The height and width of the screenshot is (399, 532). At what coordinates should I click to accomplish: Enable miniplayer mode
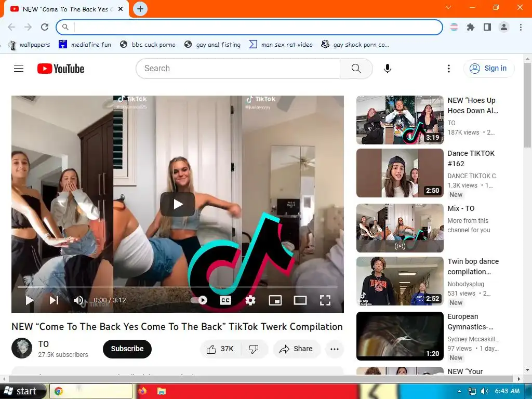275,300
